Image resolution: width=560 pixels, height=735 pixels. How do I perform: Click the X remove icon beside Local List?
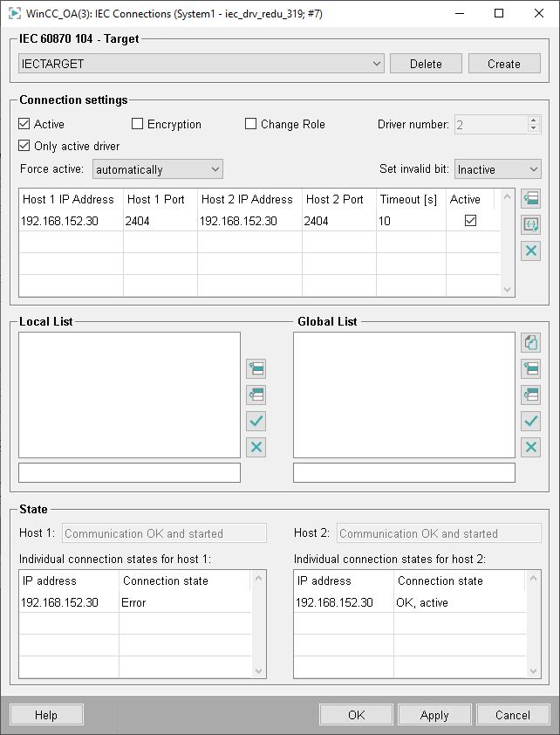click(256, 448)
